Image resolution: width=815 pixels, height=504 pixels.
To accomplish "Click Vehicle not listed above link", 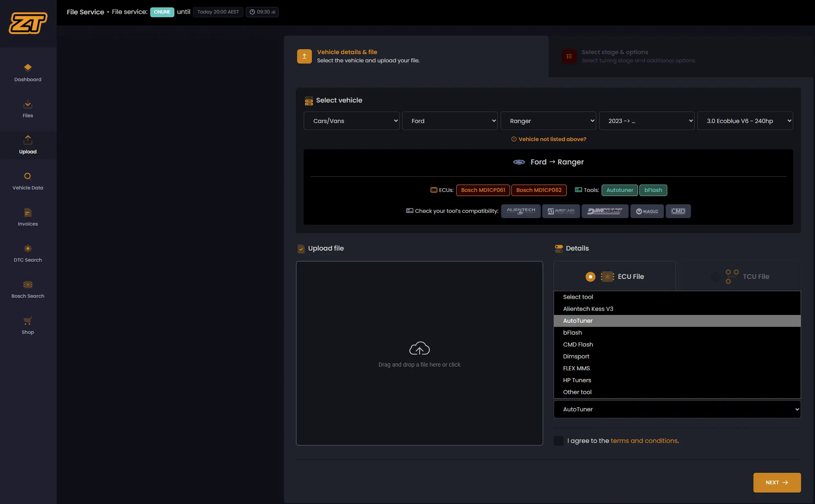I will click(x=549, y=139).
